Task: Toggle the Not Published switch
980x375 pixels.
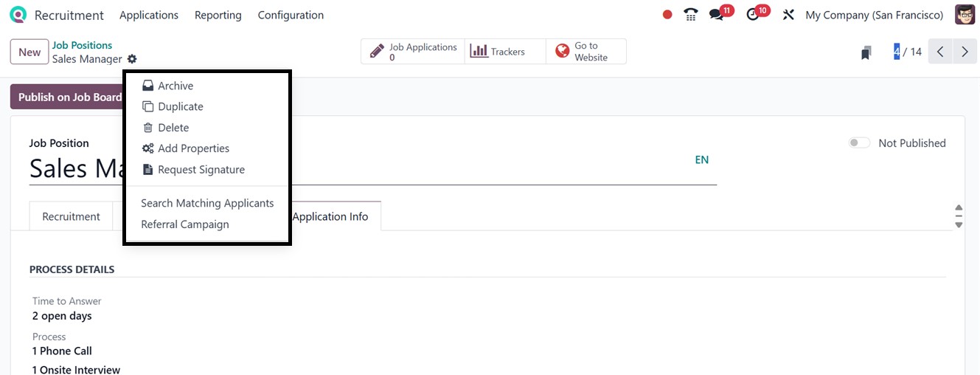Action: 859,143
